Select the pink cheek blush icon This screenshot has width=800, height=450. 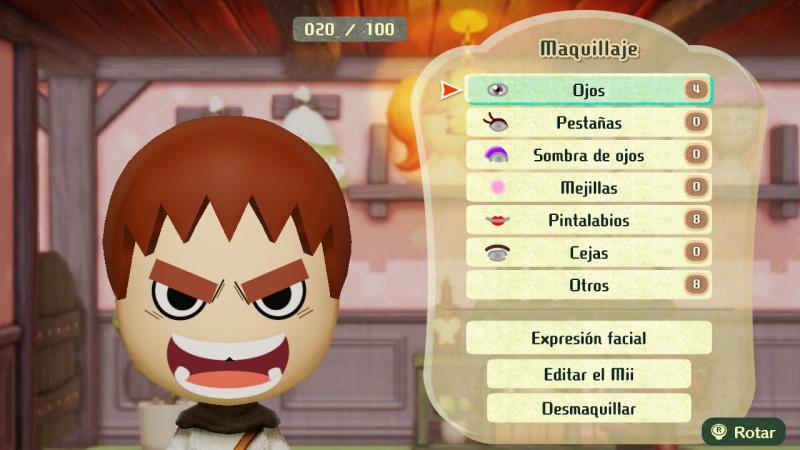pos(497,187)
